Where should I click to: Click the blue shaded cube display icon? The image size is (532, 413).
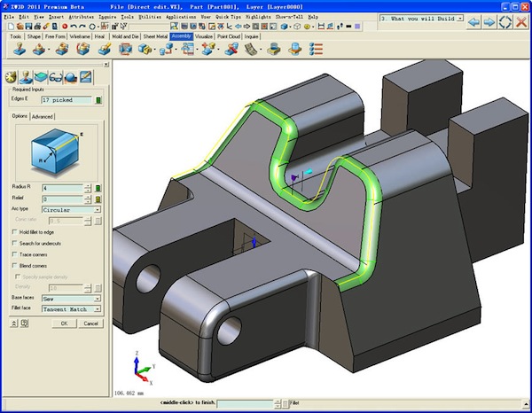coord(285,26)
